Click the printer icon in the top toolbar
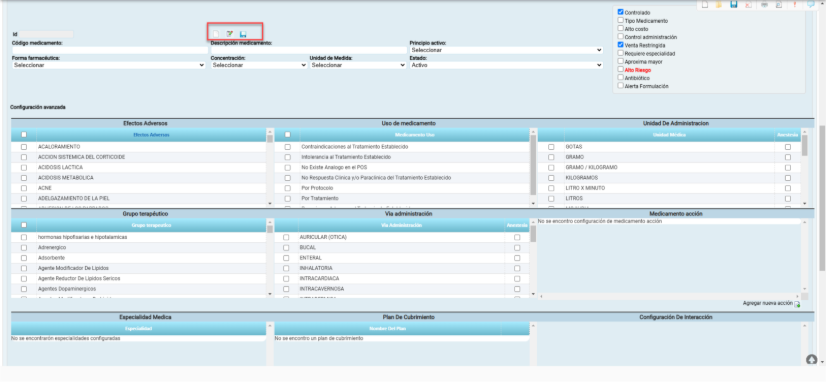 [x=764, y=4]
